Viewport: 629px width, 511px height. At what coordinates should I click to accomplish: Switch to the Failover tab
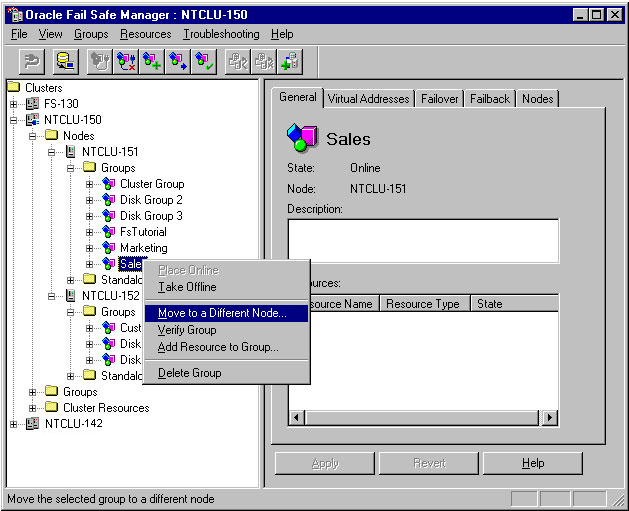click(x=439, y=99)
